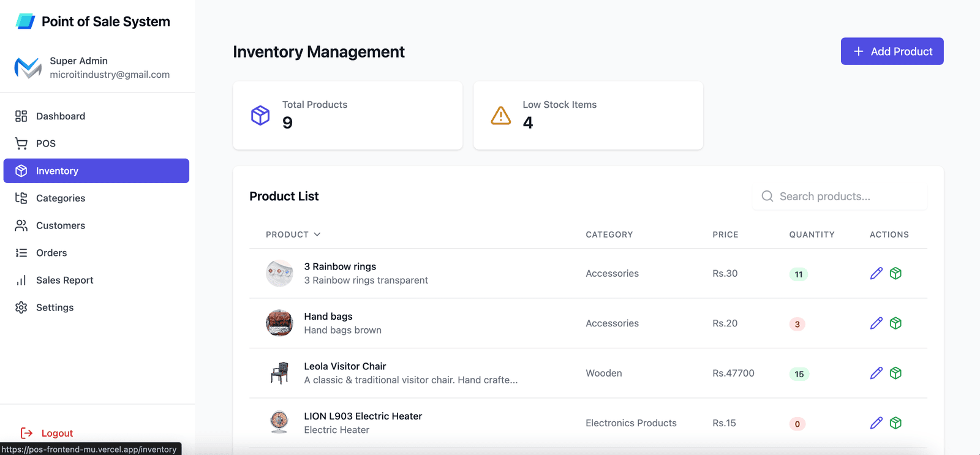The height and width of the screenshot is (455, 980).
Task: Click the Leola Visitor Chair thumbnail
Action: pyautogui.click(x=279, y=373)
